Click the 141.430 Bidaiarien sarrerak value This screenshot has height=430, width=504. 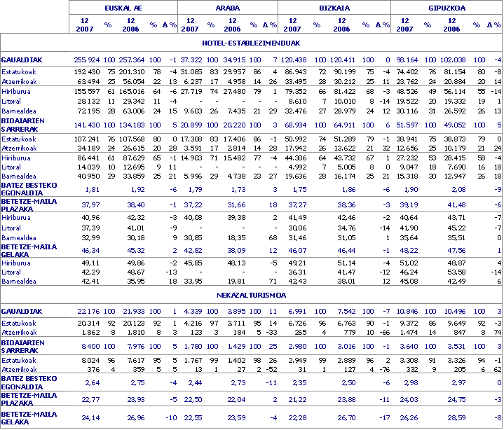point(87,123)
